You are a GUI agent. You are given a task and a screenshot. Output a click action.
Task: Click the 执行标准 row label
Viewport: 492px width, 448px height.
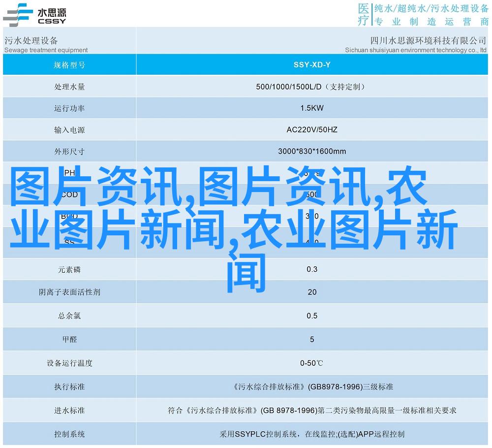pyautogui.click(x=69, y=387)
